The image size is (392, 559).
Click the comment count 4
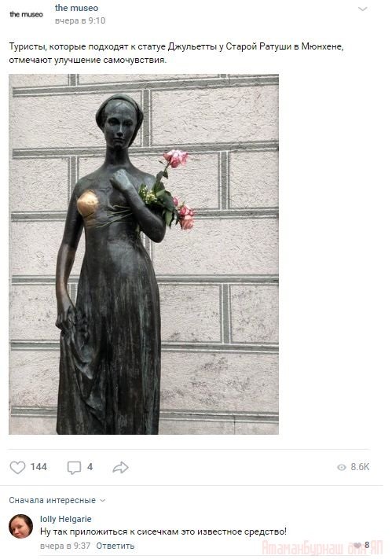click(90, 467)
